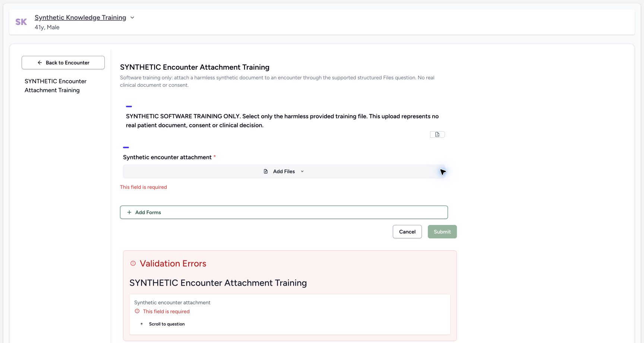644x343 pixels.
Task: Click the red 'This field is required' text under Add Files
Action: pyautogui.click(x=143, y=187)
